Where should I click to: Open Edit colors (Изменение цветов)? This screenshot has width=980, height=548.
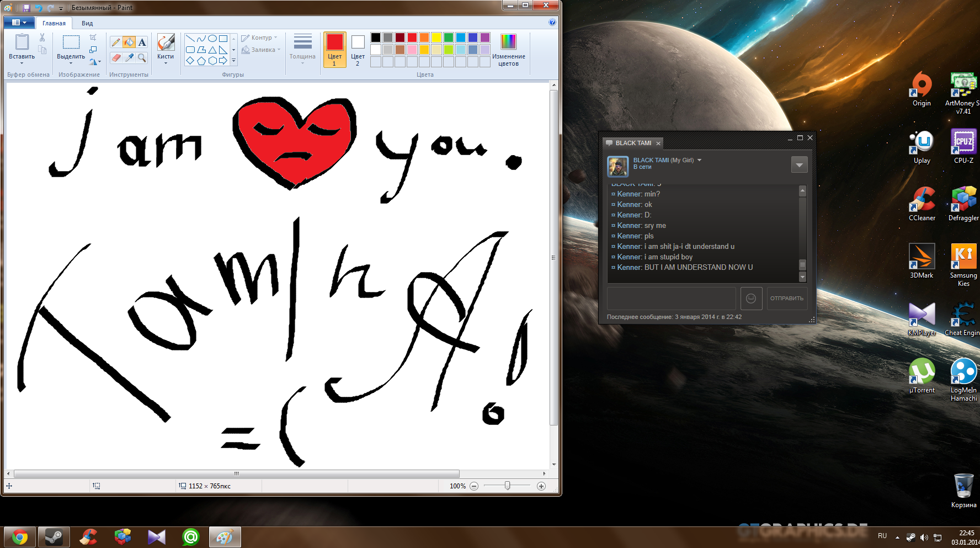(x=508, y=50)
